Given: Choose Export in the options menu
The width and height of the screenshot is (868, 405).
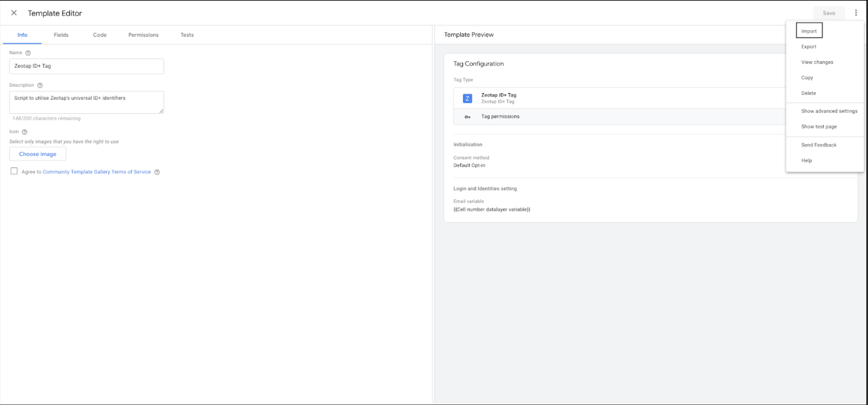Looking at the screenshot, I should pos(808,46).
